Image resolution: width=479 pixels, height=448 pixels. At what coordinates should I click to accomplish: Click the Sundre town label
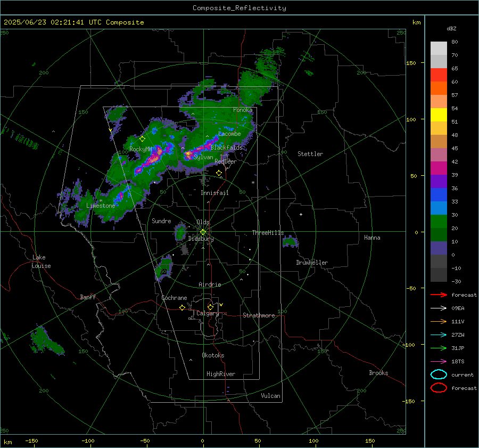coord(161,221)
